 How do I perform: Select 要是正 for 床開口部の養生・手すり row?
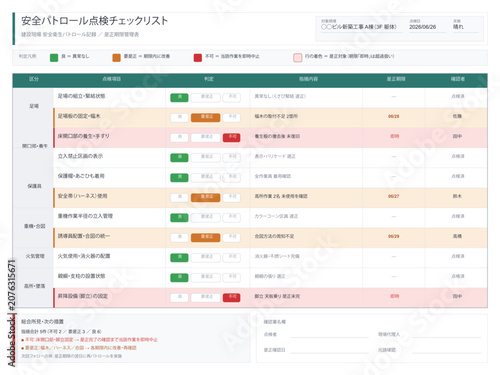click(205, 137)
